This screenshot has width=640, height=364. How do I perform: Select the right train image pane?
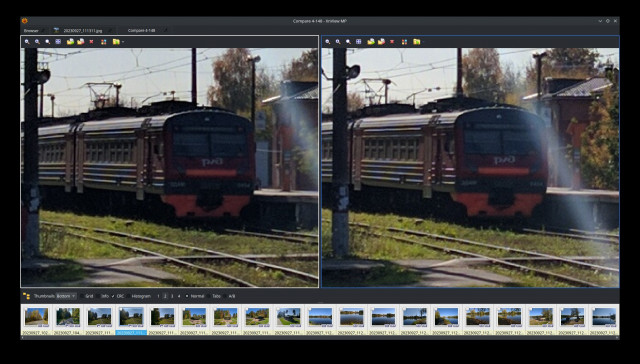[470, 167]
